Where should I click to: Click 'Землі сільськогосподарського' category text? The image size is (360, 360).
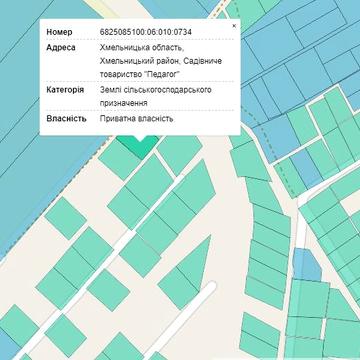(x=155, y=90)
